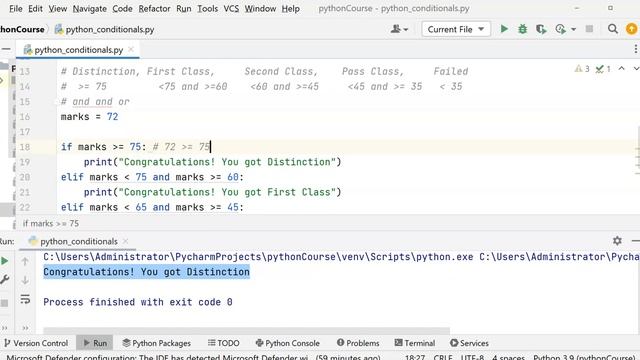
Task: Open the profiler run icon
Action: click(x=560, y=29)
